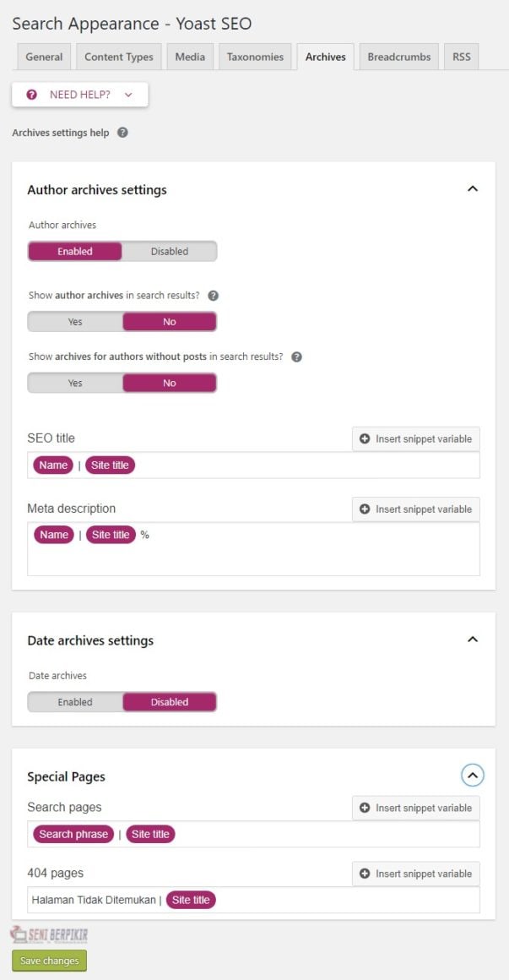509x980 pixels.
Task: Choose Yes for showing author archives in search
Action: pos(75,322)
